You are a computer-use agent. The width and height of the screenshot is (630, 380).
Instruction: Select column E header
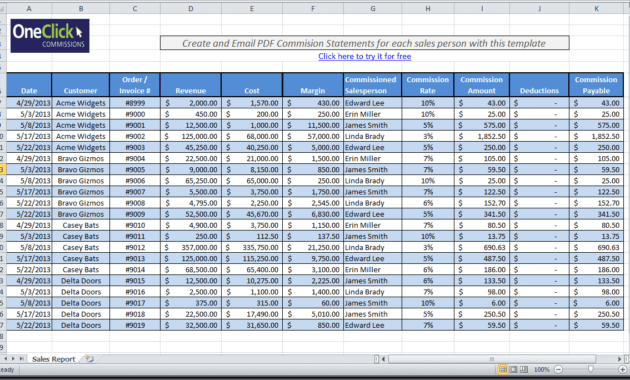252,8
